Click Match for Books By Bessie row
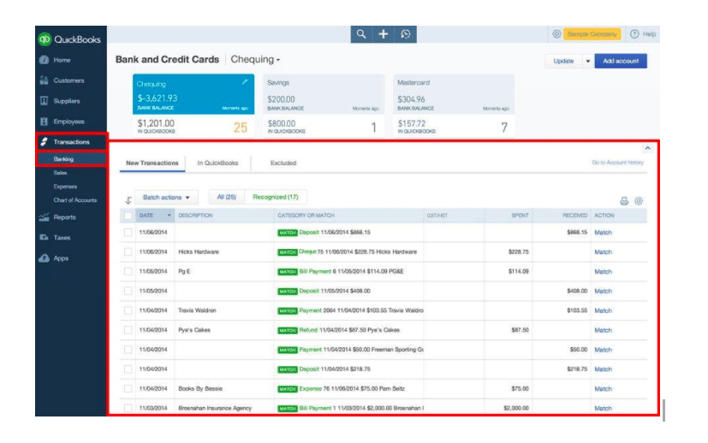708x443 pixels. click(x=603, y=389)
